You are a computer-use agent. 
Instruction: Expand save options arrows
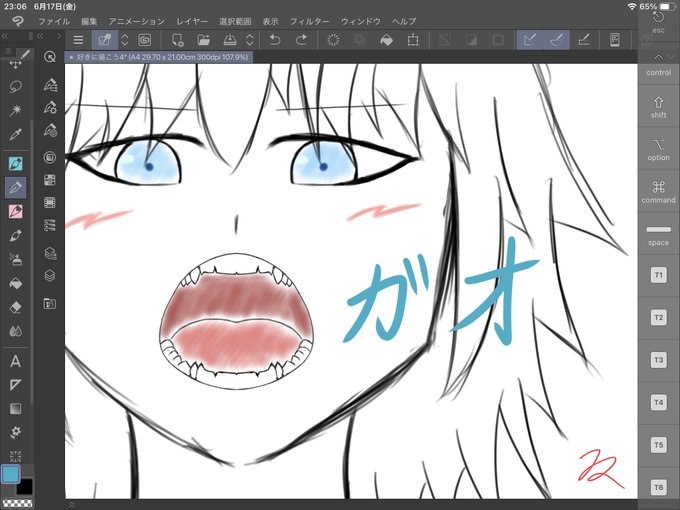250,40
